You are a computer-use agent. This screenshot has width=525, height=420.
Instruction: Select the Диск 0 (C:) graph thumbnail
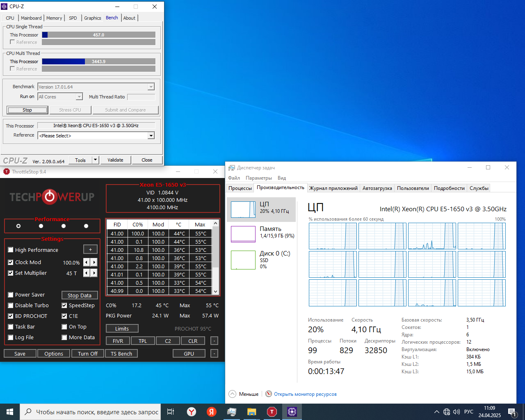[x=243, y=260]
